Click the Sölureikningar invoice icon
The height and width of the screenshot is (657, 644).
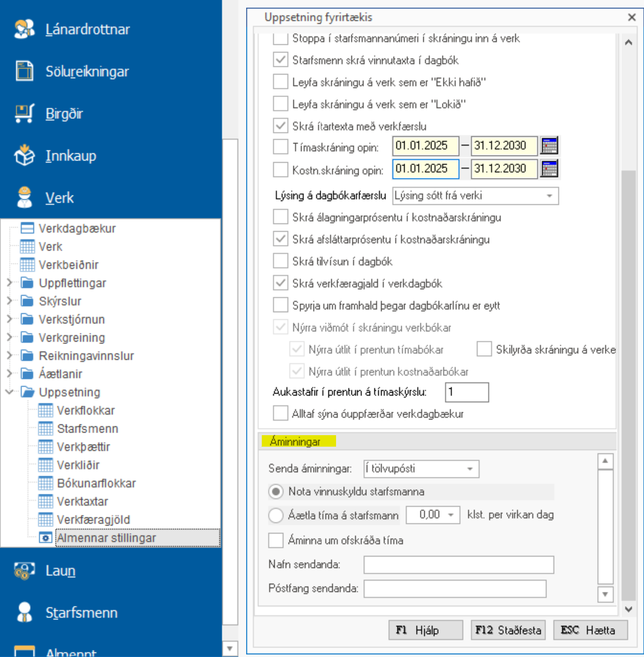(24, 71)
